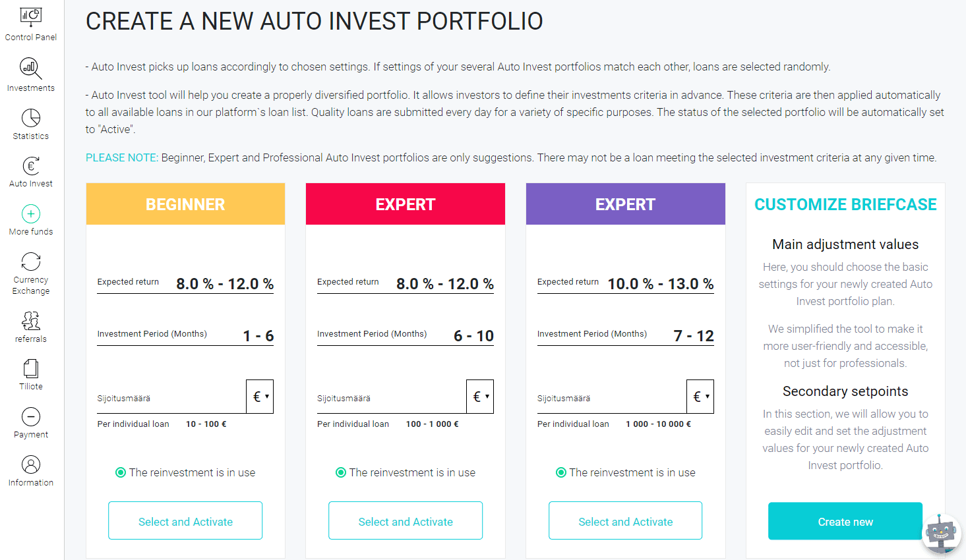Go to Tiliote in the sidebar
The height and width of the screenshot is (560, 966).
(31, 374)
